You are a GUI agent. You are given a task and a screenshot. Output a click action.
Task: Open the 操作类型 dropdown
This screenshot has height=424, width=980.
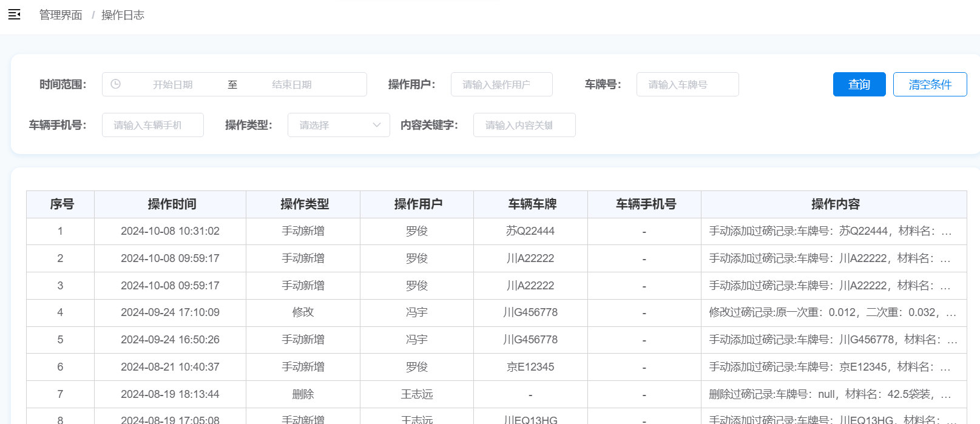[339, 125]
